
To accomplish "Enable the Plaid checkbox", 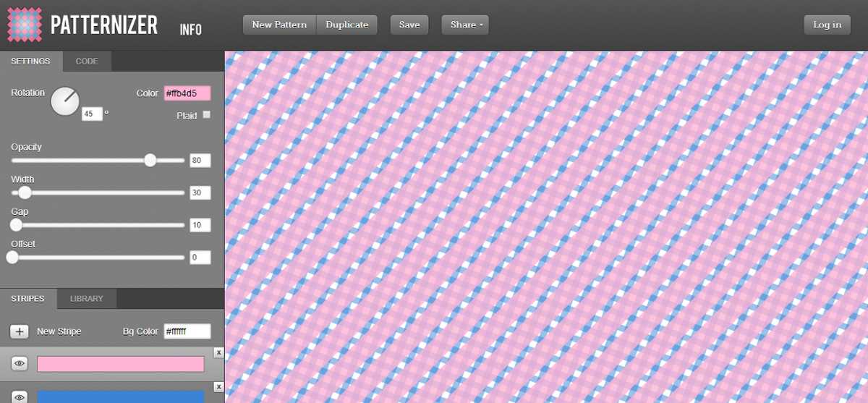I will pyautogui.click(x=207, y=115).
